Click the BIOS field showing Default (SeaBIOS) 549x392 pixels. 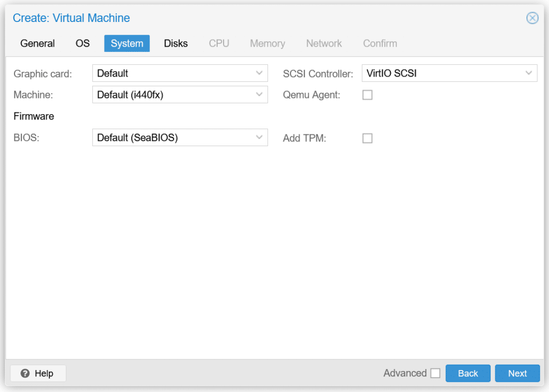tap(180, 138)
